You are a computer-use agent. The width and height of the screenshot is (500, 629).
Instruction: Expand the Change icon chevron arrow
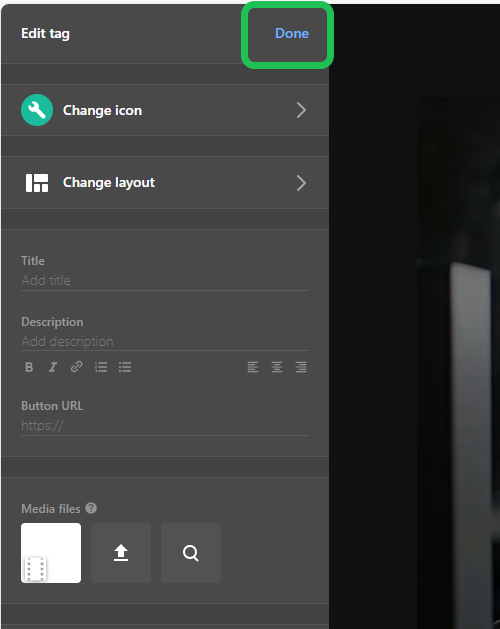pos(301,110)
